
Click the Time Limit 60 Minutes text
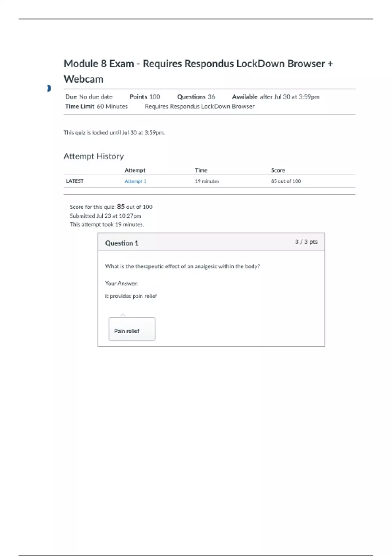[x=96, y=106]
